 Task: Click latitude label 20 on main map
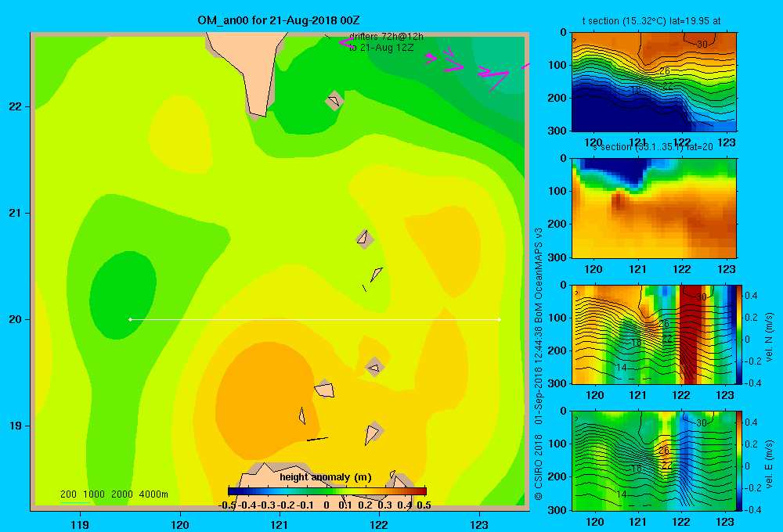pos(16,319)
